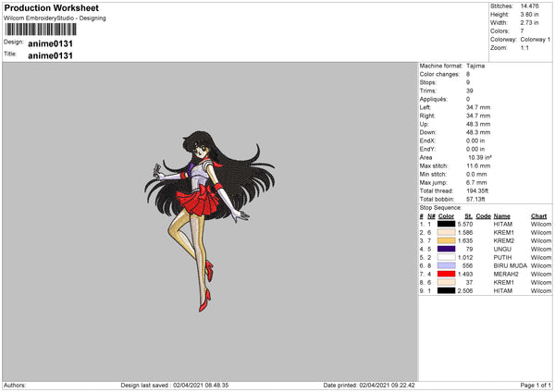Click the Color column header
The width and height of the screenshot is (555, 392).
[446, 215]
